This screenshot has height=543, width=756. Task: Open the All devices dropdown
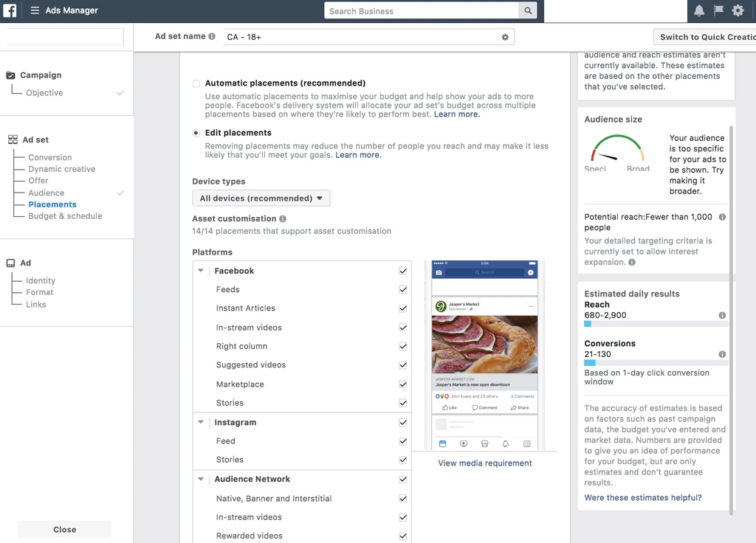[261, 198]
